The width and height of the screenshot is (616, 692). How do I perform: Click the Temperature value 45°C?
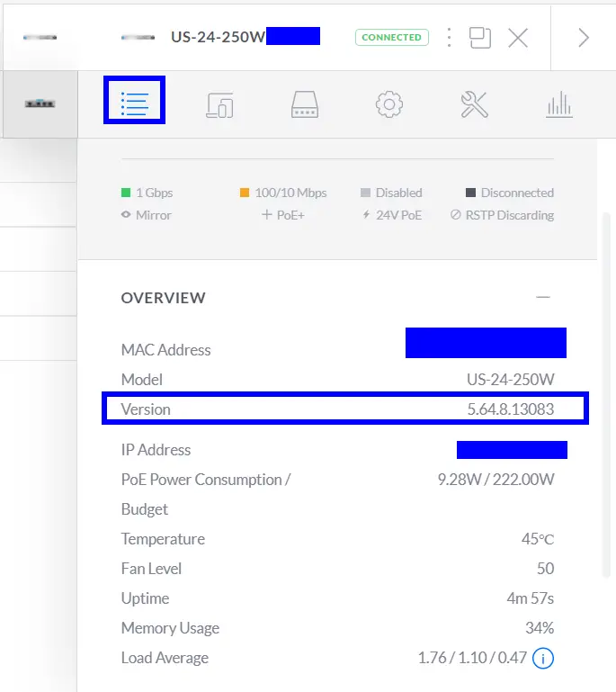coord(538,539)
